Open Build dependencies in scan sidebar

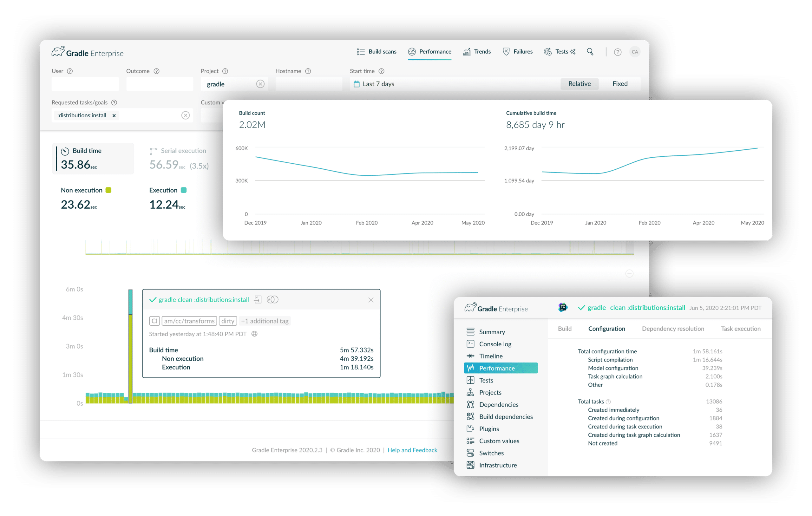click(x=501, y=417)
